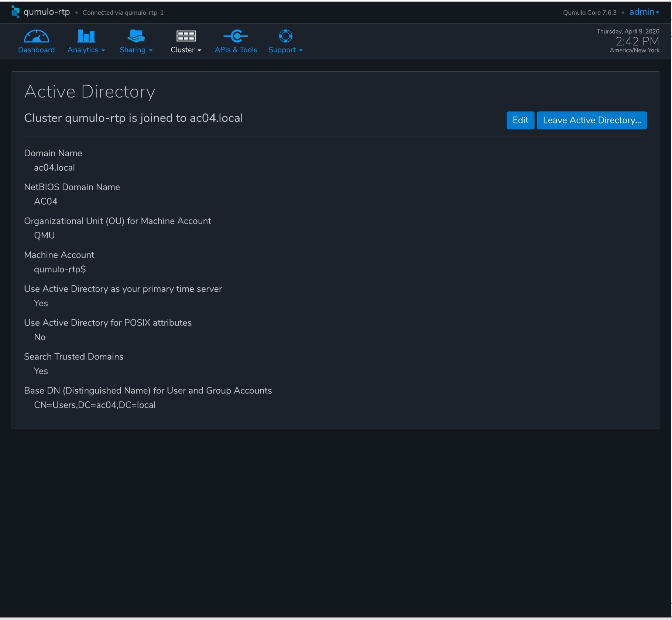Open the Support menu label
672x620 pixels.
[x=282, y=50]
